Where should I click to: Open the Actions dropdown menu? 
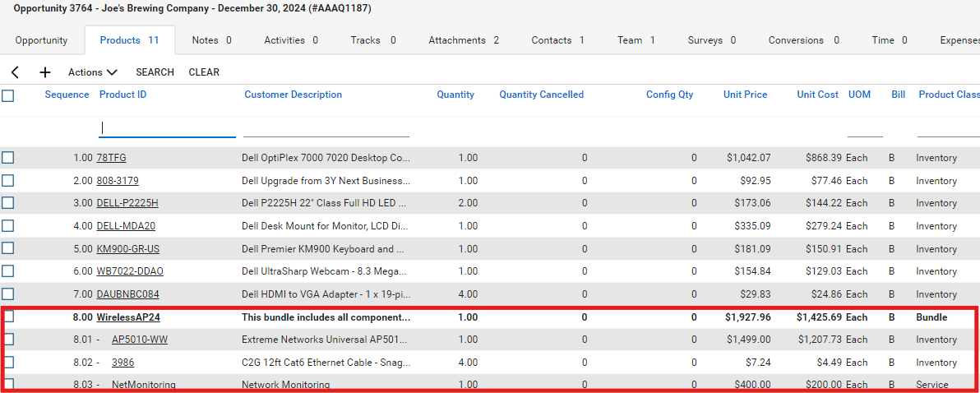pos(92,72)
